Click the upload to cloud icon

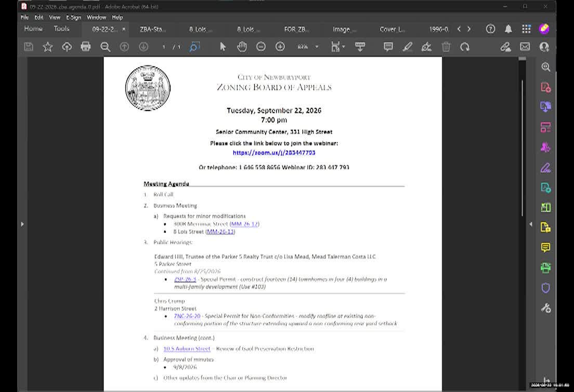coord(67,47)
